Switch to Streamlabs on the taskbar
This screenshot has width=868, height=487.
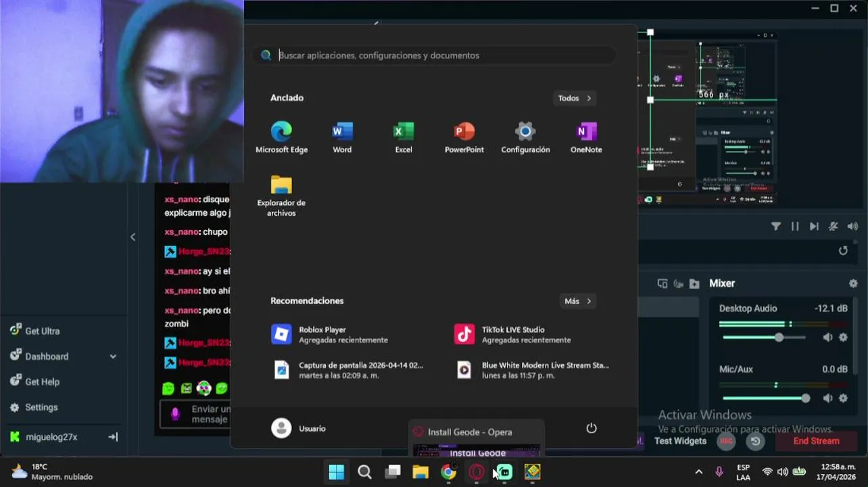pyautogui.click(x=504, y=472)
